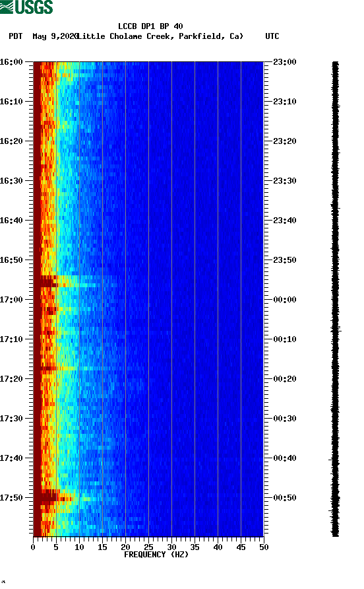Screen dimensions: 364x589
Task: Click the '10' frequency axis tick label
Action: 79,547
